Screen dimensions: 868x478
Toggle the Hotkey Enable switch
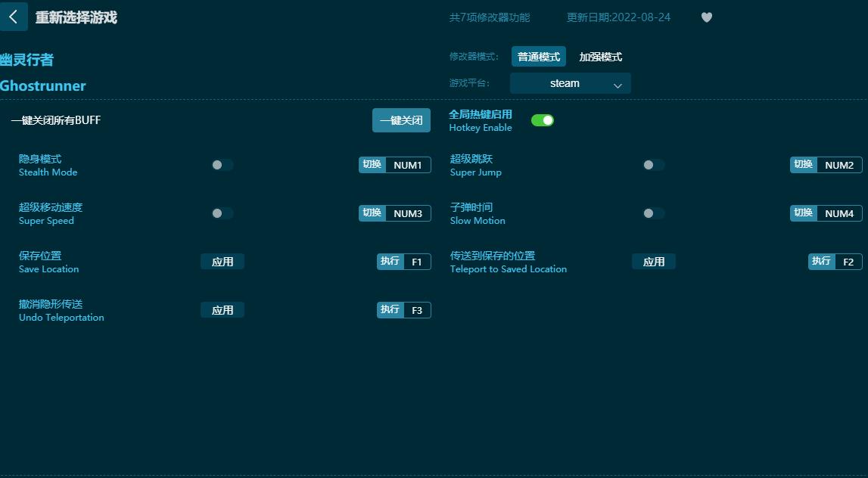tap(543, 120)
